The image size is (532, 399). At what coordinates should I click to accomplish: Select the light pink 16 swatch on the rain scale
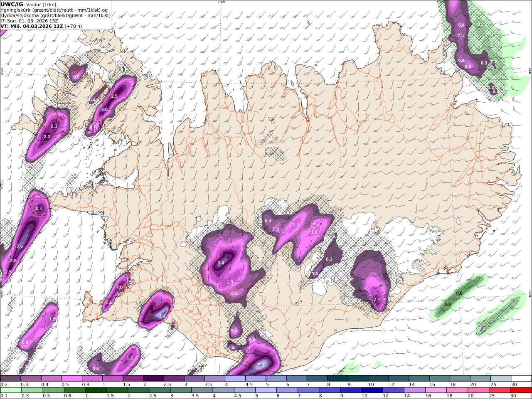coord(436,390)
